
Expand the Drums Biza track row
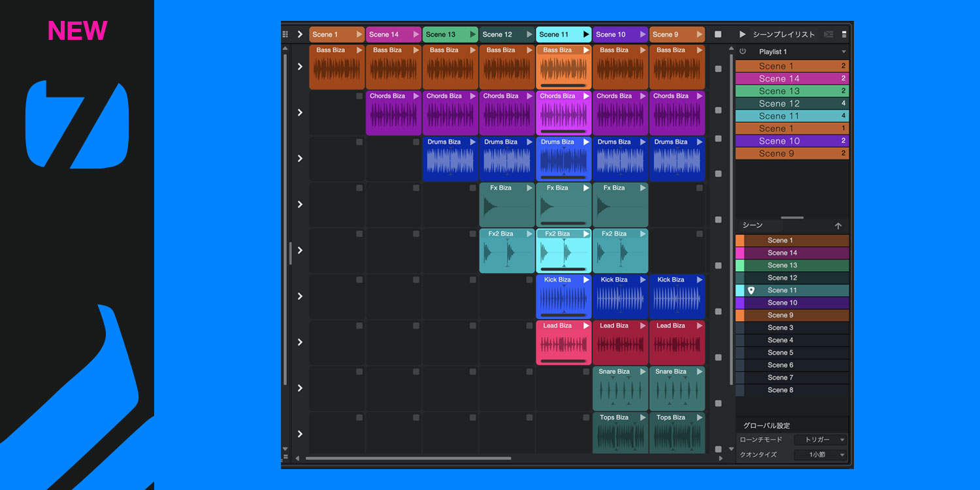pyautogui.click(x=300, y=158)
